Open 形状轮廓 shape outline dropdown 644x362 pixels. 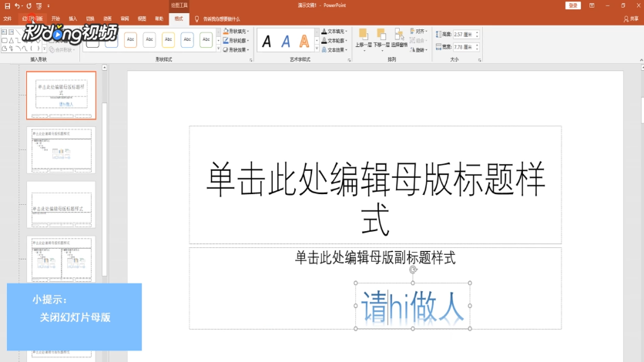(236, 41)
